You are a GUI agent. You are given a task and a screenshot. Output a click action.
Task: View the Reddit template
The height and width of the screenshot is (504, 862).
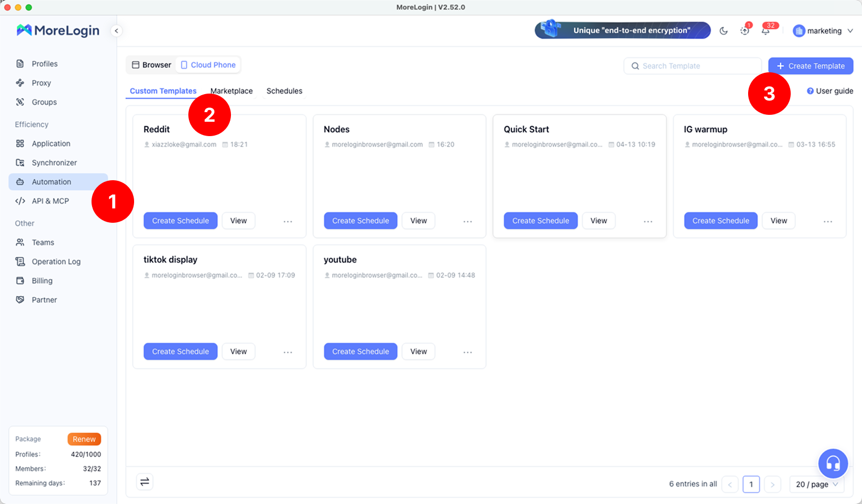tap(238, 221)
